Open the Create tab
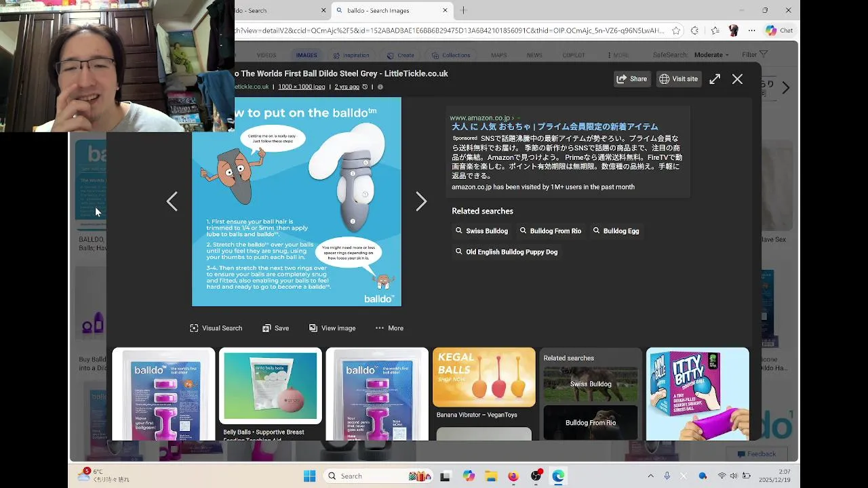Screen dimensions: 868x488 coord(400,56)
